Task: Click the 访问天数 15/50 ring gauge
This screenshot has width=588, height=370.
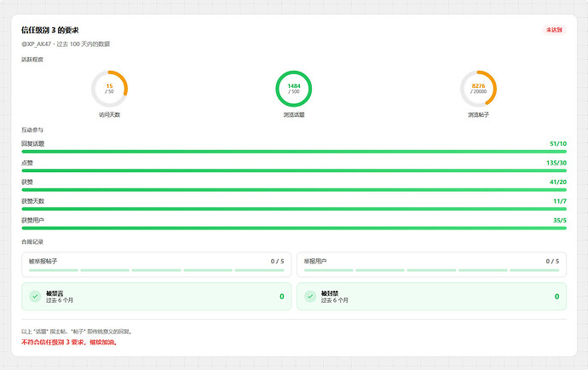Action: pos(109,89)
